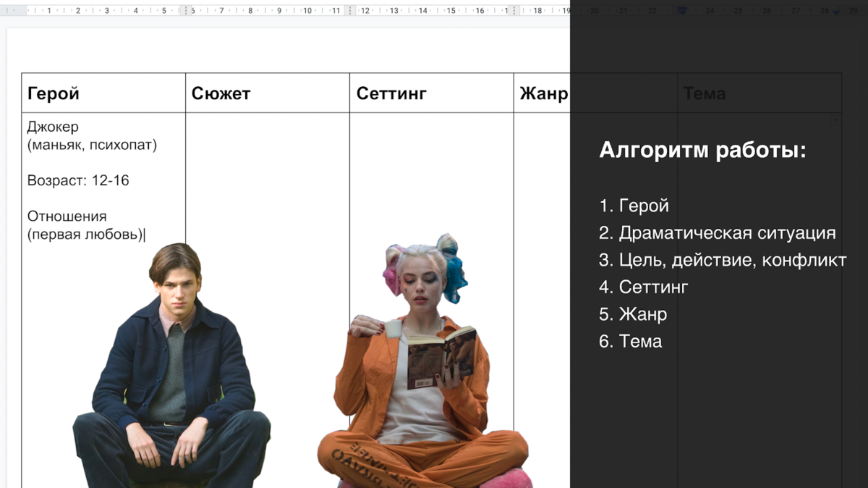Click the blue right-indent triangle on the ruler
This screenshot has width=868, height=488.
click(837, 12)
